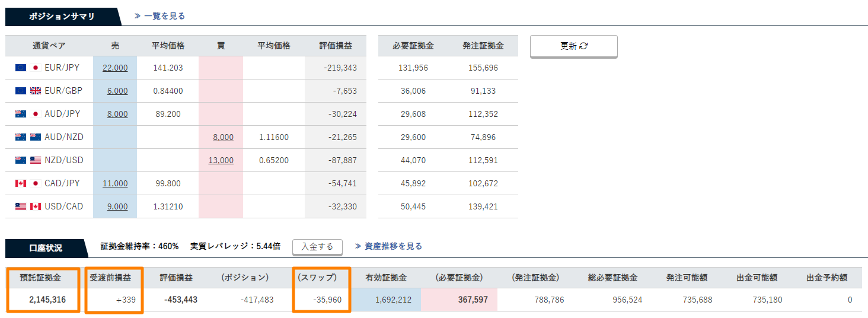Click order margin value 788,786
Image resolution: width=868 pixels, height=318 pixels.
(550, 300)
